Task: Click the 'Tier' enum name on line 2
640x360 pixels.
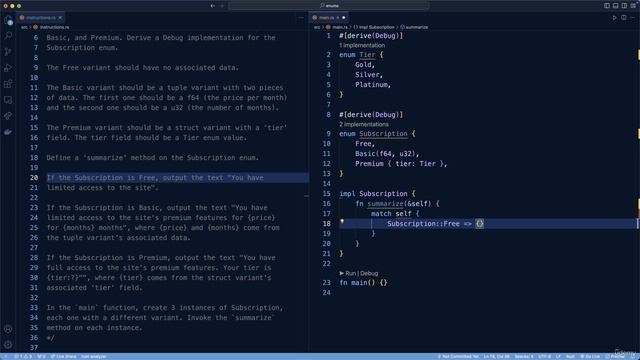Action: point(367,55)
